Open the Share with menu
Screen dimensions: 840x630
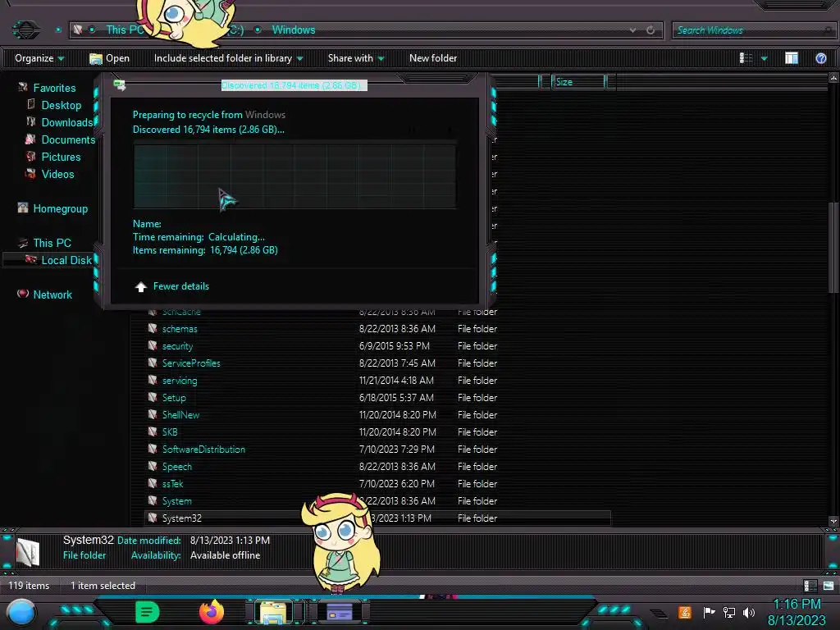pyautogui.click(x=356, y=58)
